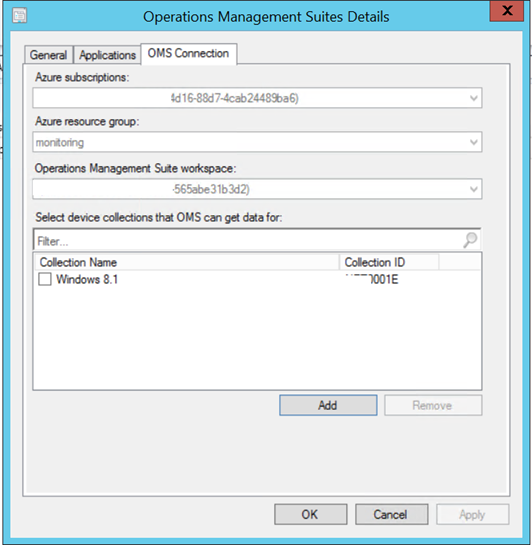Open the Applications tab

pos(107,55)
